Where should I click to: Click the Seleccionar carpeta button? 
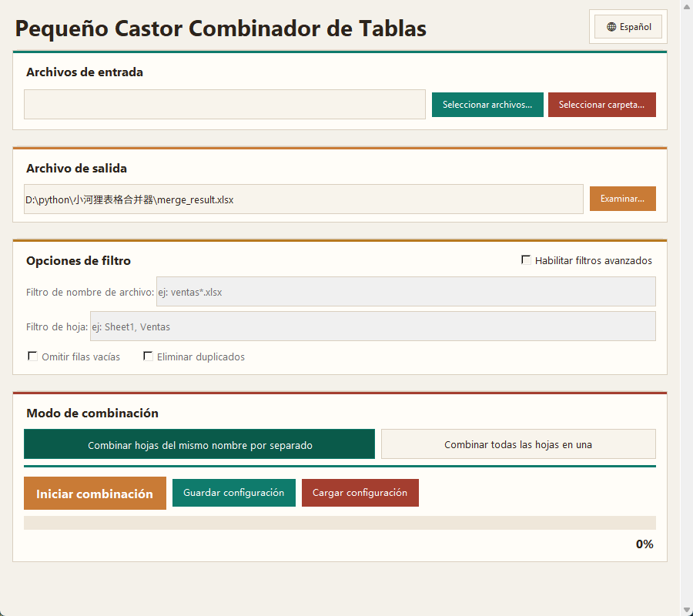click(x=601, y=105)
